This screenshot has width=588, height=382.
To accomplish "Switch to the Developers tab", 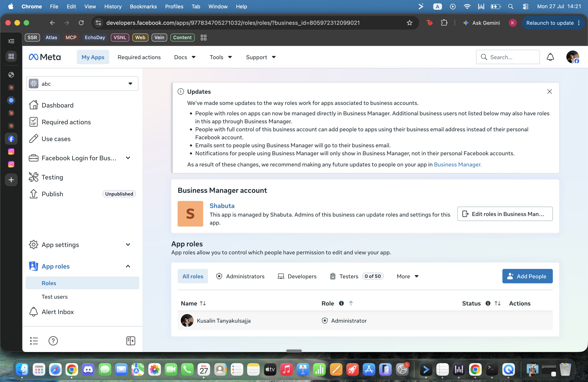I will [297, 276].
